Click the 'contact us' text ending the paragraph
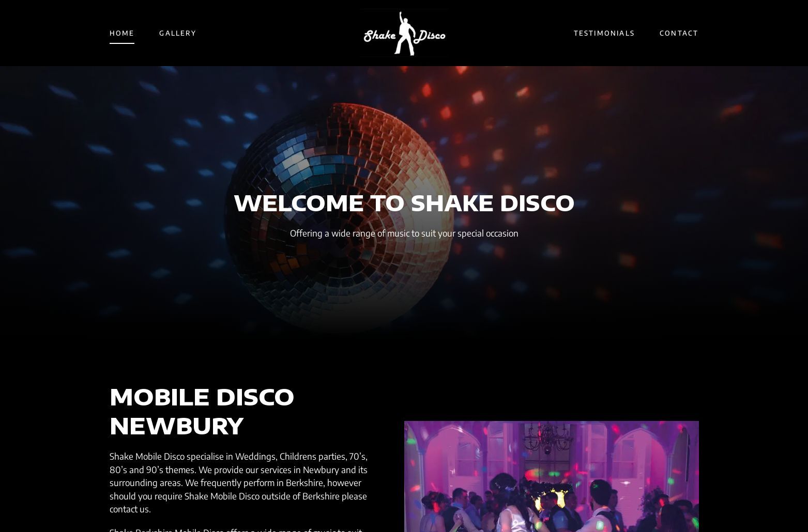Image resolution: width=808 pixels, height=532 pixels. point(130,509)
